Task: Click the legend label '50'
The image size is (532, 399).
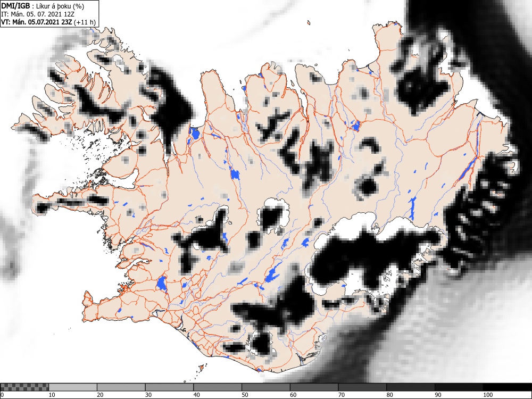Action: 245,395
